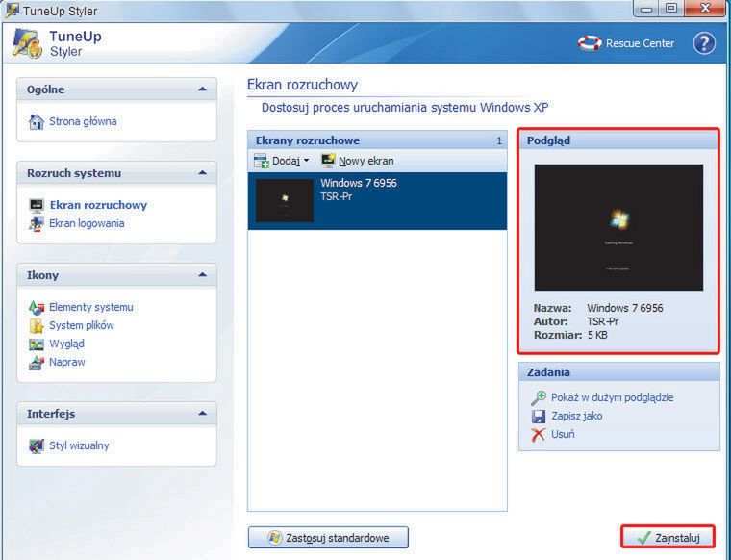Collapse the Interfejs panel
Viewport: 731px width, 560px height.
(x=202, y=413)
